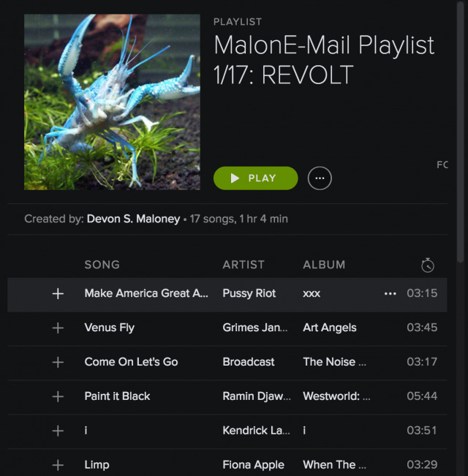Open artist Pussy Riot
The image size is (468, 476).
pyautogui.click(x=249, y=293)
